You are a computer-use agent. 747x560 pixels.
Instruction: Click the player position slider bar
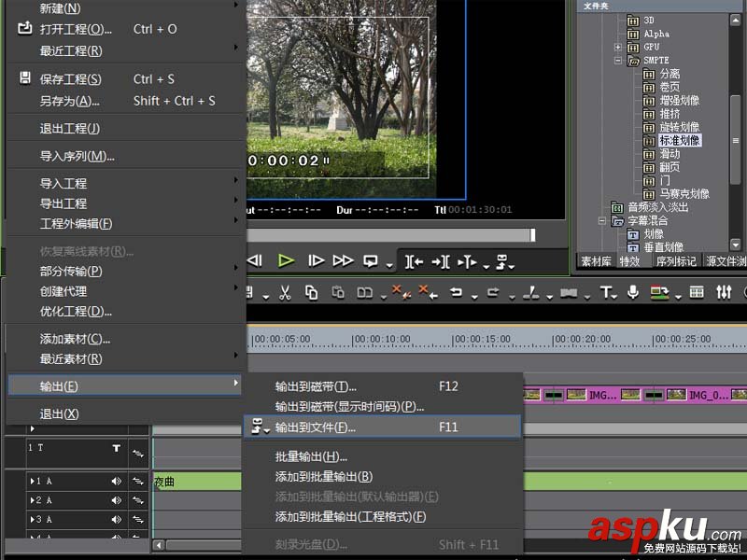(x=390, y=235)
